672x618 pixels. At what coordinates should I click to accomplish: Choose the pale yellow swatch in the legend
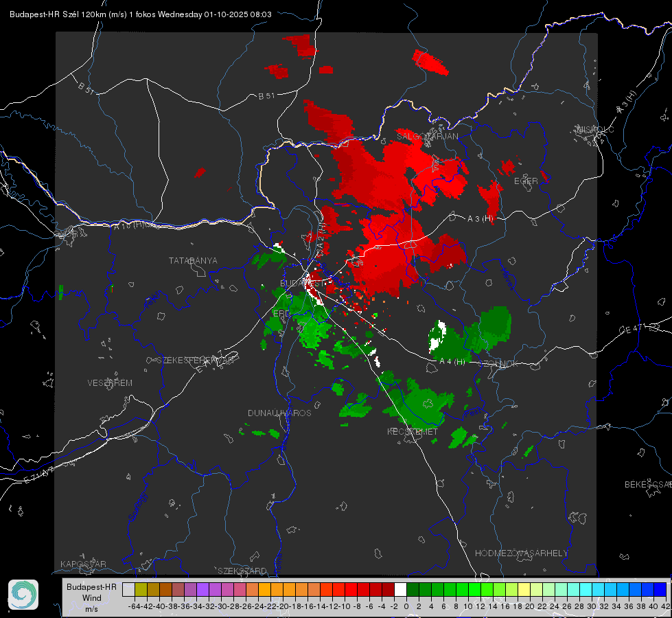524,590
